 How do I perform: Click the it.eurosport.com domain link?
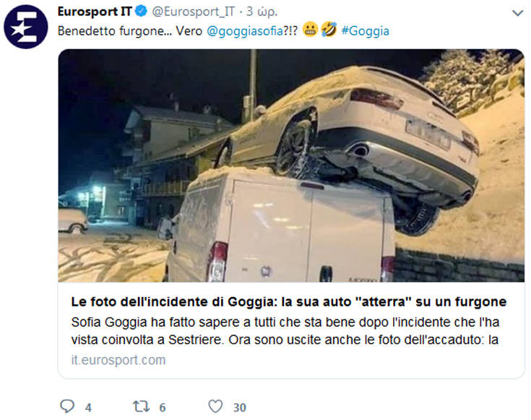(x=118, y=360)
